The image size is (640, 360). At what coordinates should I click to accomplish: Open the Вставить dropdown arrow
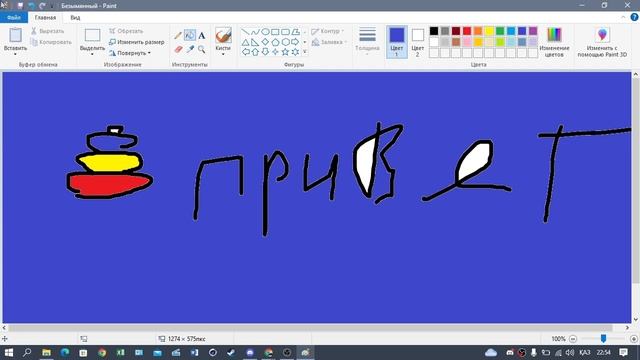[16, 54]
